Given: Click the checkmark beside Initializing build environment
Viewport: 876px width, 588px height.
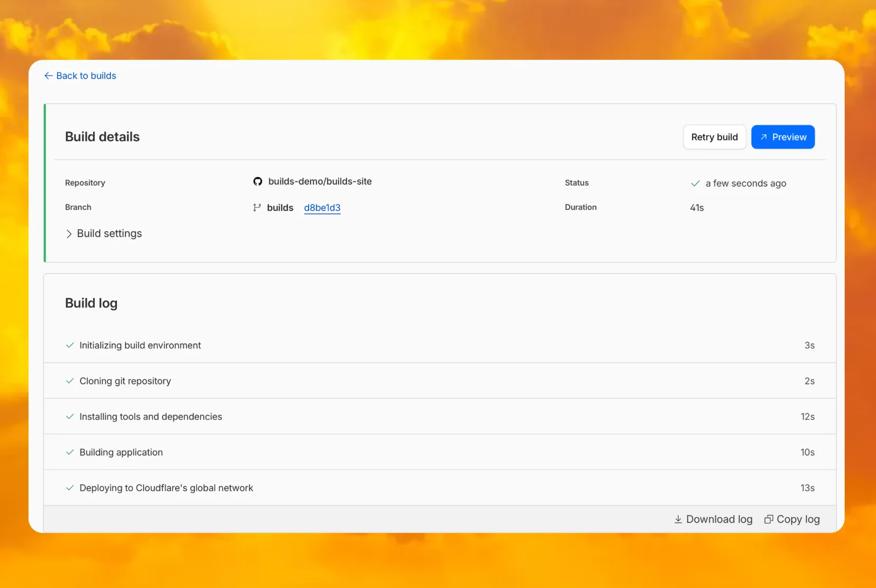Looking at the screenshot, I should [x=69, y=345].
